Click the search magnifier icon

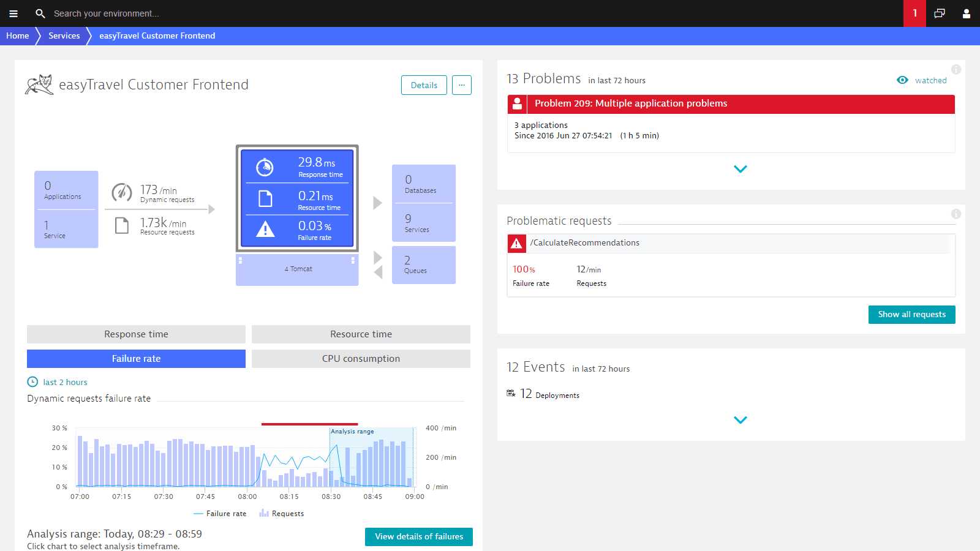pos(40,13)
